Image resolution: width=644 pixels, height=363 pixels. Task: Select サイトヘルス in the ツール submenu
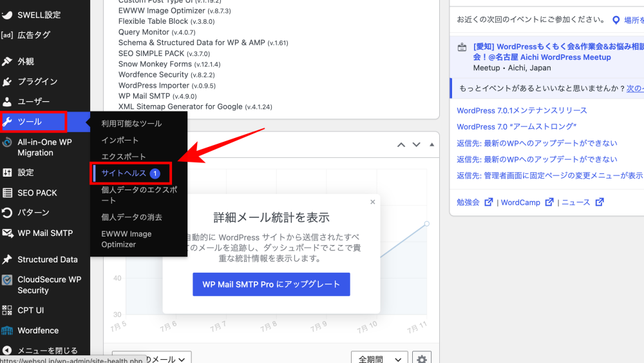(x=130, y=173)
